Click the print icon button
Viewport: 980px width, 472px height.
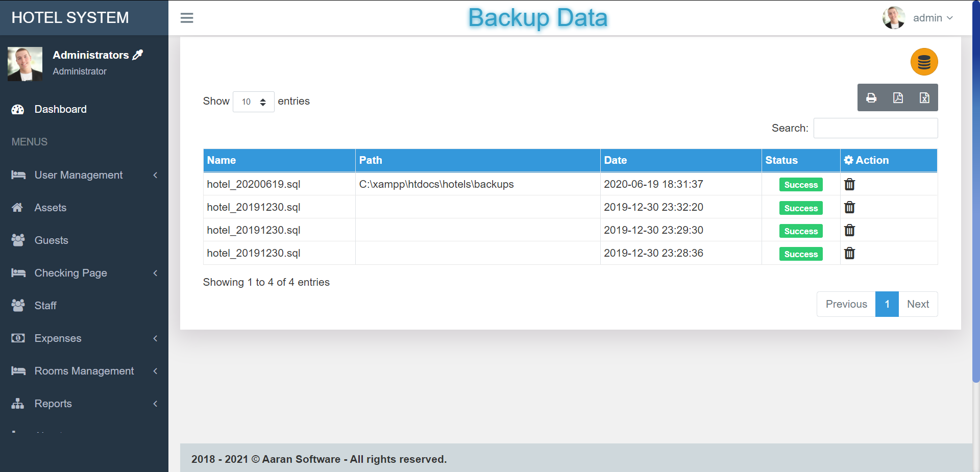point(871,98)
